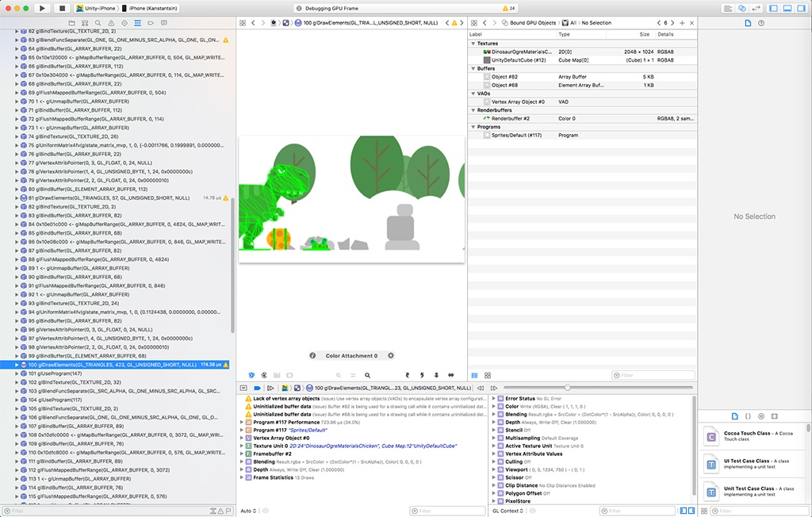This screenshot has width=812, height=517.
Task: Select the File inspector icon
Action: pos(748,23)
